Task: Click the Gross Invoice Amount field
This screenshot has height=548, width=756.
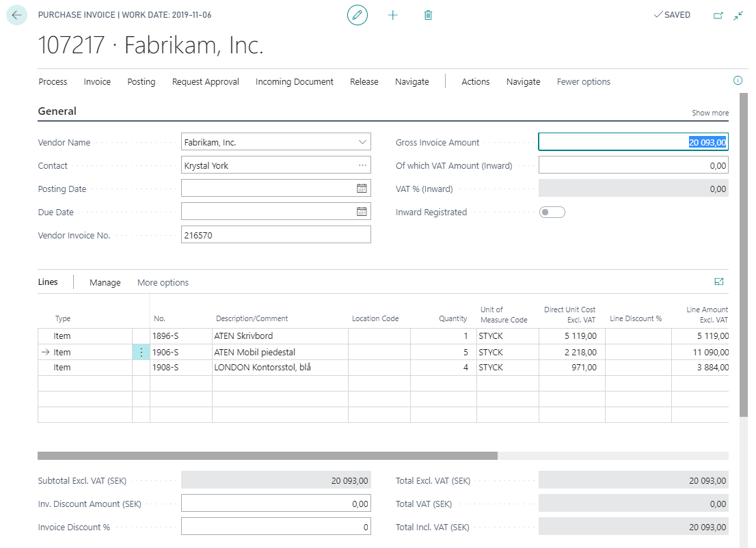Action: pos(633,142)
